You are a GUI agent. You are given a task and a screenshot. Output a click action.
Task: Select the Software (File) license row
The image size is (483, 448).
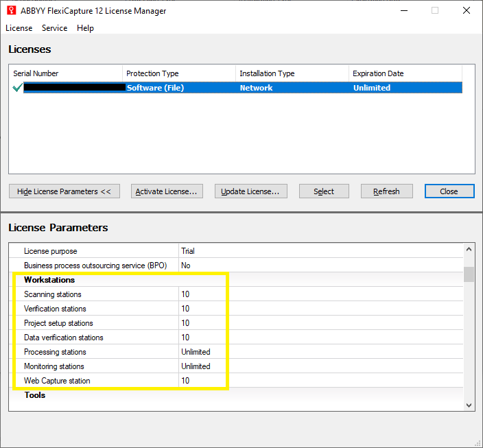[243, 88]
